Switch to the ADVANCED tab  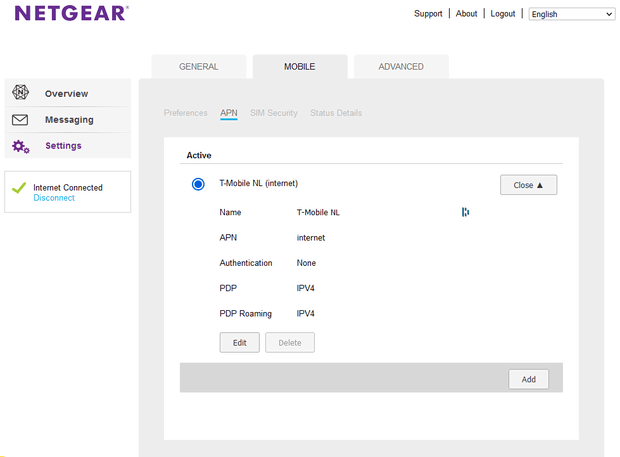(x=401, y=66)
